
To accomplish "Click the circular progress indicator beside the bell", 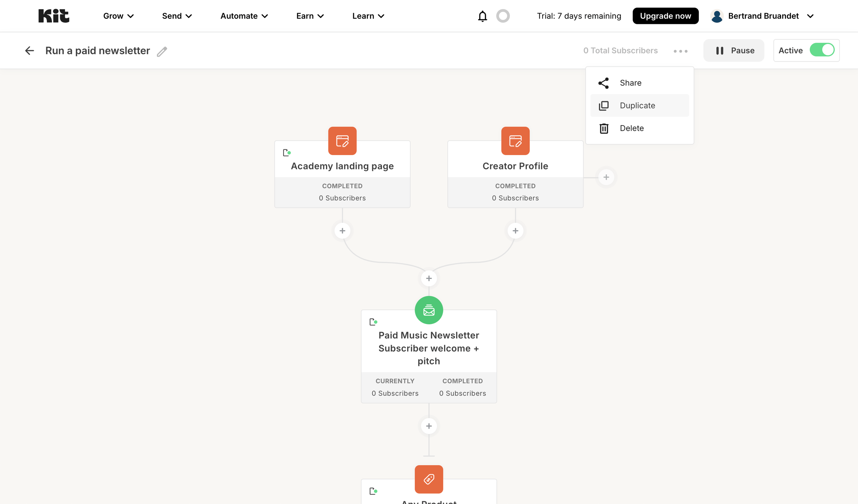I will (503, 16).
